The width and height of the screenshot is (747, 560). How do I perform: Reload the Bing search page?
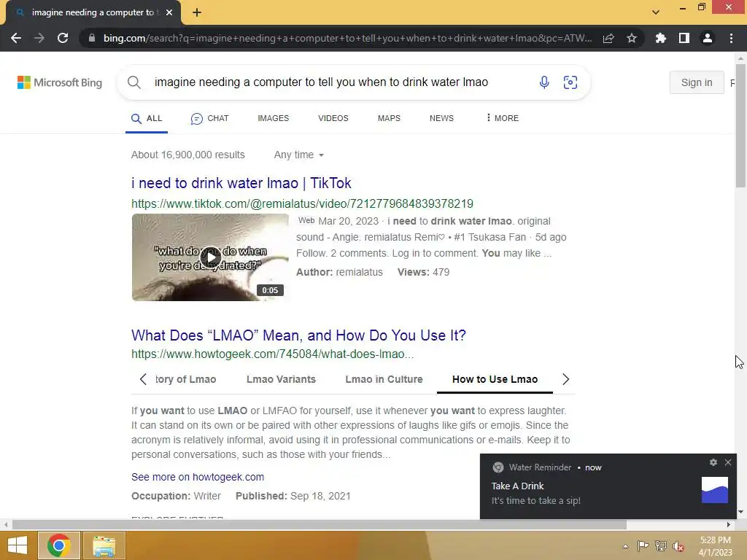click(x=63, y=38)
